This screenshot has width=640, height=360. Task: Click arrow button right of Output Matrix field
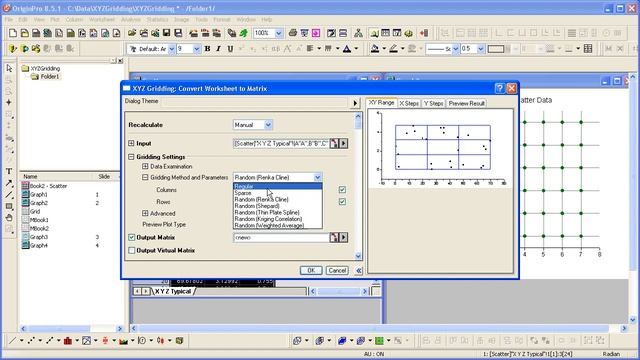tap(344, 237)
